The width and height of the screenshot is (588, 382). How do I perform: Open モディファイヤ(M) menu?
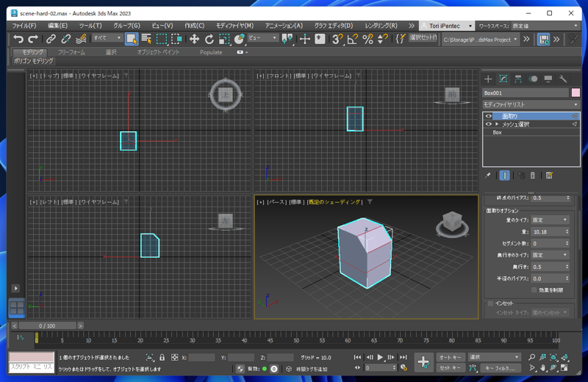pyautogui.click(x=234, y=26)
